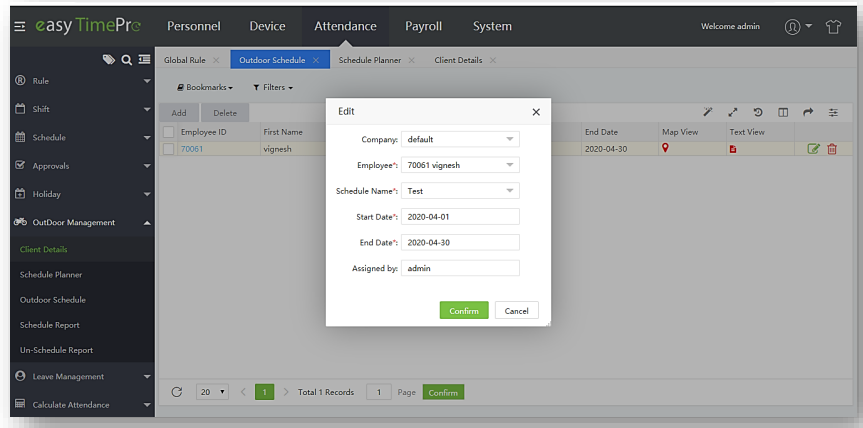Expand the Filters dropdown
This screenshot has height=428, width=863.
click(272, 88)
